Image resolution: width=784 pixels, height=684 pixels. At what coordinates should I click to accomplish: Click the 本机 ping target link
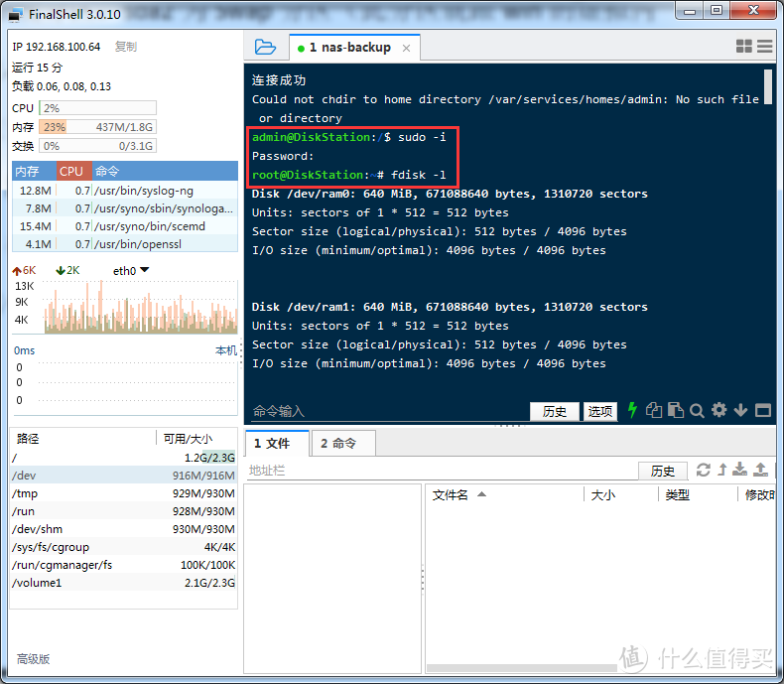click(x=226, y=350)
